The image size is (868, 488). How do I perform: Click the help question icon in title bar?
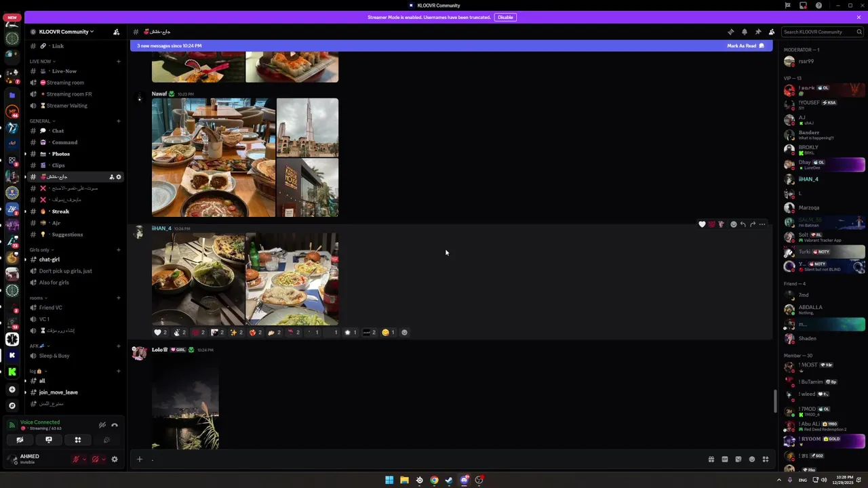(818, 5)
